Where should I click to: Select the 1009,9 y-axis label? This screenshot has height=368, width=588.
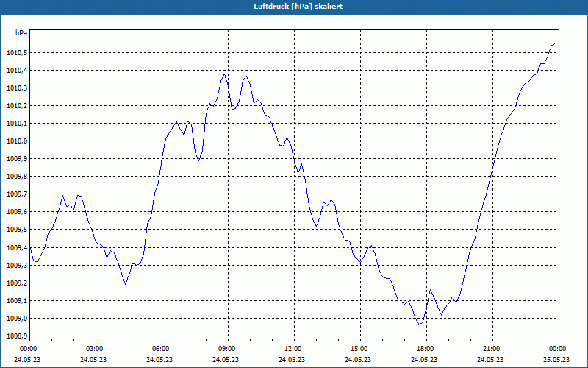tap(17, 159)
